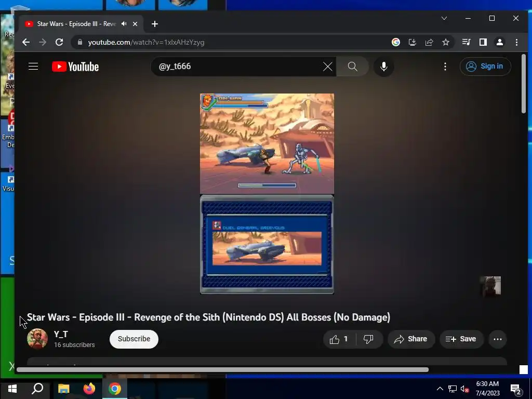Click the vertical page scrollbar
The height and width of the screenshot is (399, 532).
(524, 84)
